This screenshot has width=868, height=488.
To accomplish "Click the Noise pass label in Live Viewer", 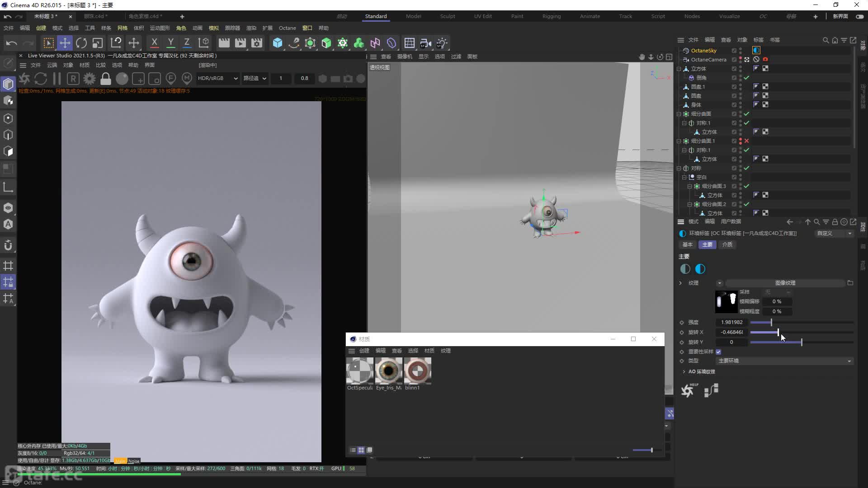I will [x=134, y=461].
